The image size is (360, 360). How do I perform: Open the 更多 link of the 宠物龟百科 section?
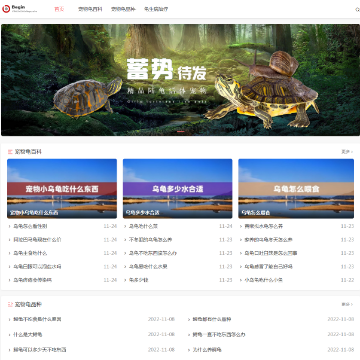pos(347,152)
